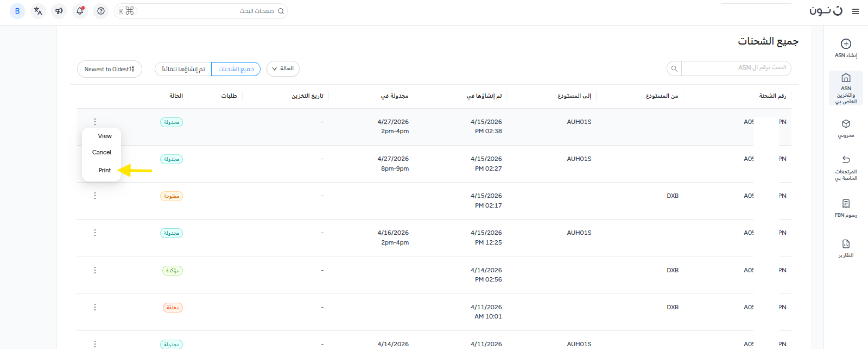This screenshot has width=868, height=356.
Task: Open the Newest to Oldest sort dropdown
Action: [x=109, y=69]
